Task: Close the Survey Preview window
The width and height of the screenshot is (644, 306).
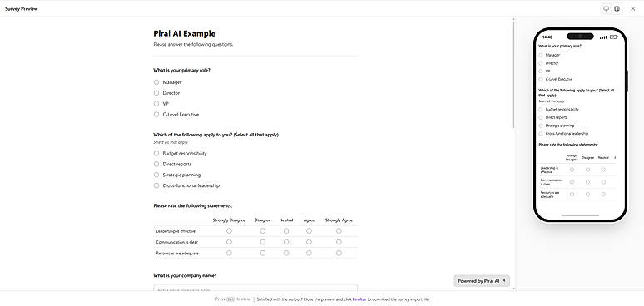Action: click(633, 8)
